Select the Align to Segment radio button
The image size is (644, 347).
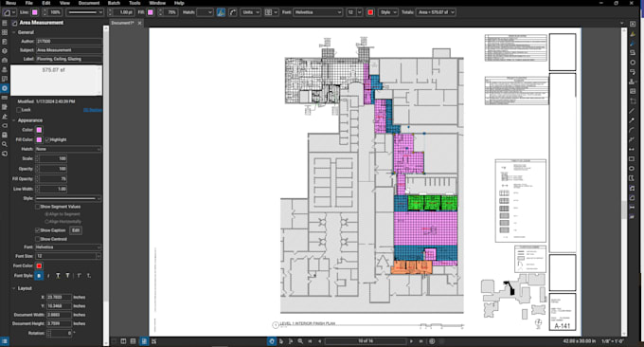point(46,214)
